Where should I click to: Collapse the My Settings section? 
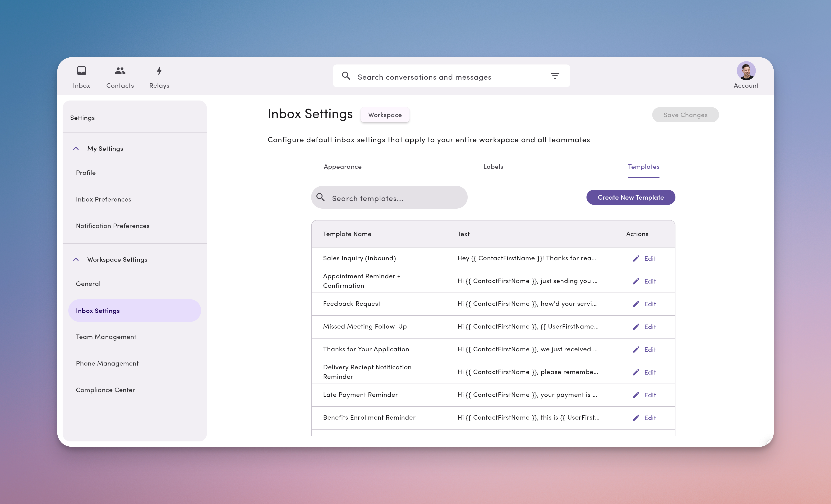coord(76,148)
